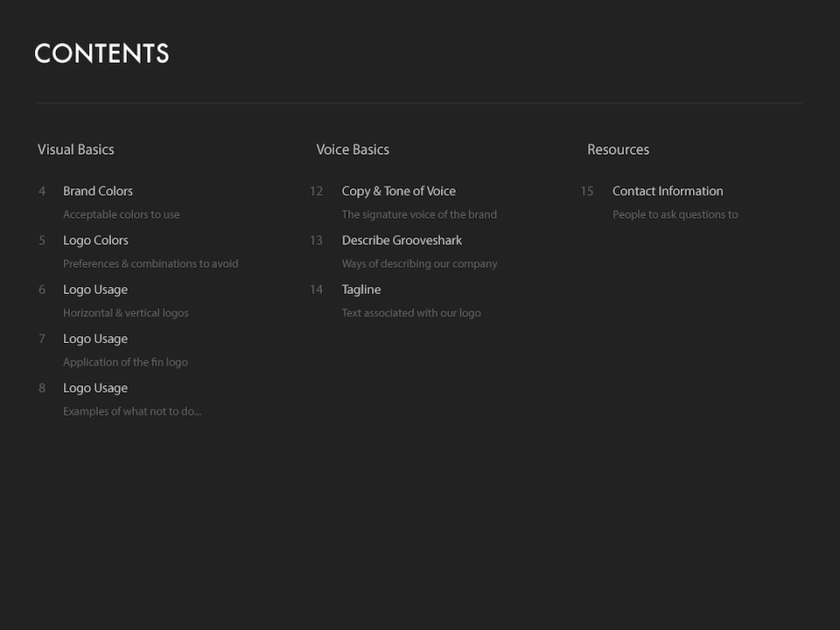Click the Voice Basics section heading

(x=353, y=150)
